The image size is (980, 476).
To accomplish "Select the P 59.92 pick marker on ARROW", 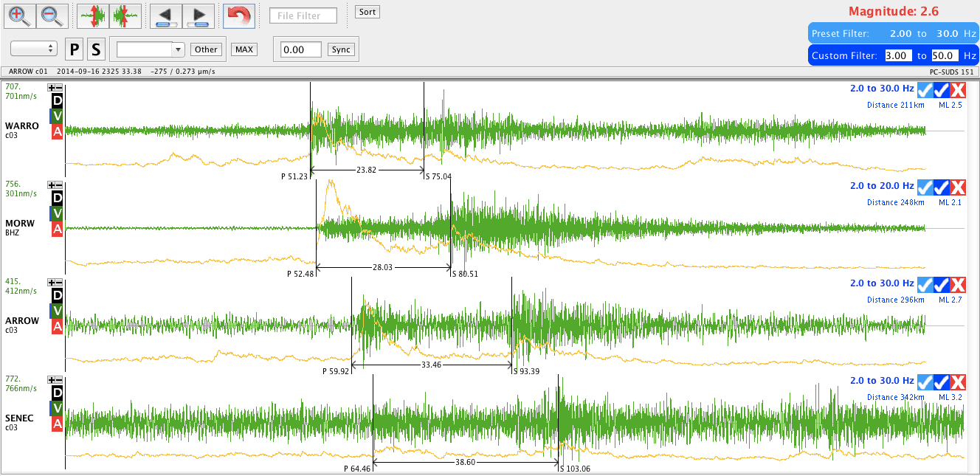I will coord(336,371).
